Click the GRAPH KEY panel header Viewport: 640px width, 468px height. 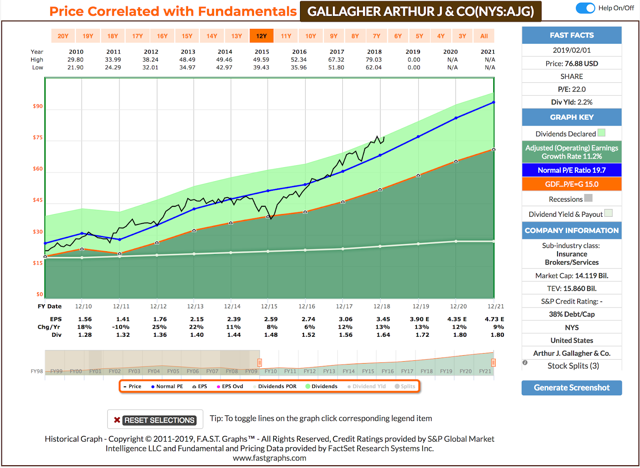coord(571,117)
